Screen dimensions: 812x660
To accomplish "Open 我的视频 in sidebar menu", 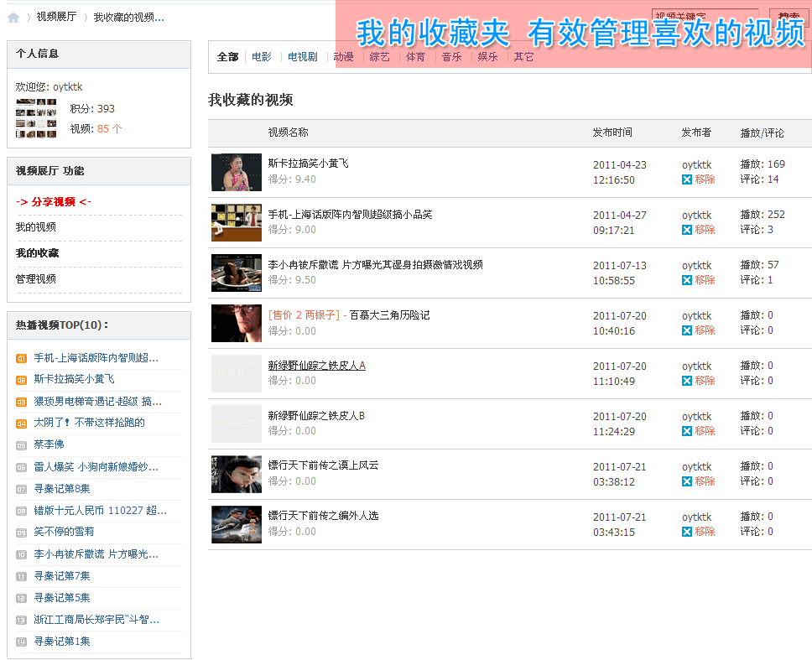I will (36, 227).
